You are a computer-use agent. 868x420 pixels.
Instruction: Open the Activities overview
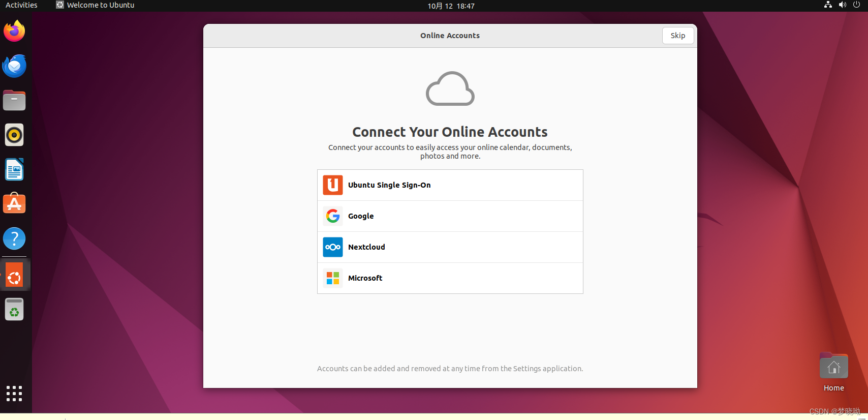(x=21, y=5)
